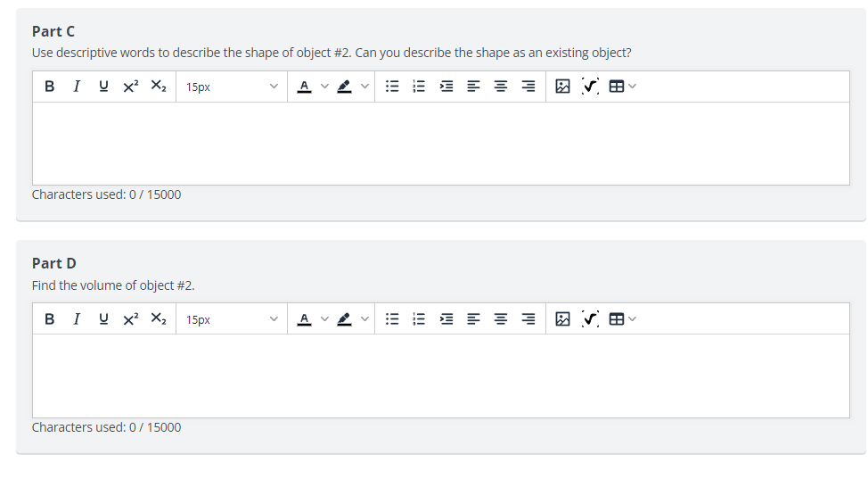868x479 pixels.
Task: Insert image in Part C editor
Action: click(x=562, y=87)
